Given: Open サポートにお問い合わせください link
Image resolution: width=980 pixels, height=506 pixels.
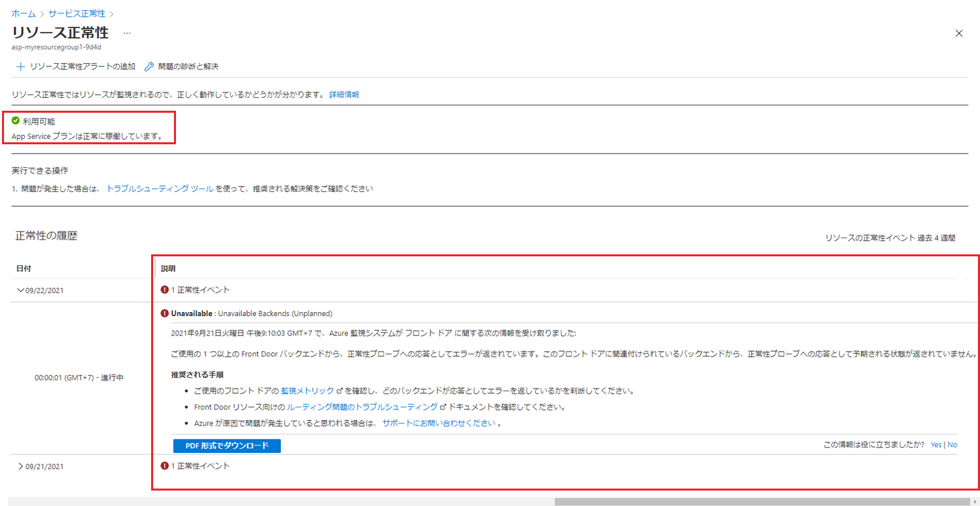Looking at the screenshot, I should 439,423.
